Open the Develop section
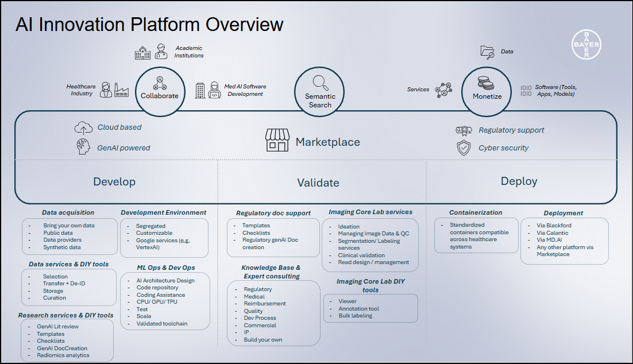This screenshot has width=633, height=364. pyautogui.click(x=114, y=182)
